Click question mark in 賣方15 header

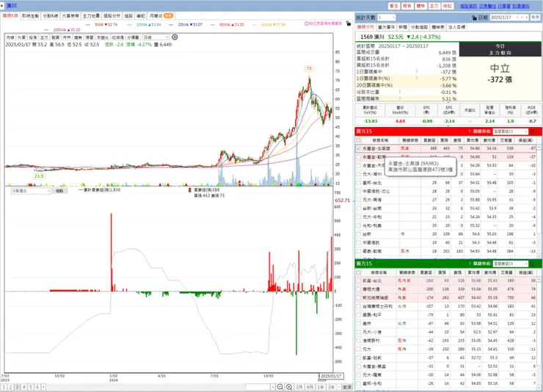point(470,264)
